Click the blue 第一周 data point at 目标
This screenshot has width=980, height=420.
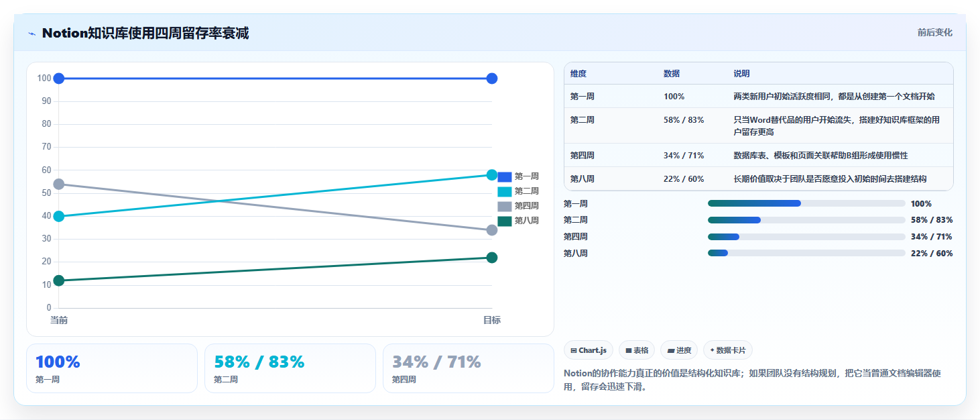[491, 78]
